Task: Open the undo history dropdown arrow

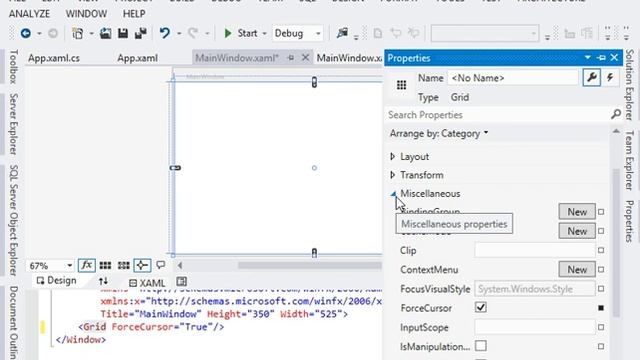Action: pyautogui.click(x=179, y=33)
